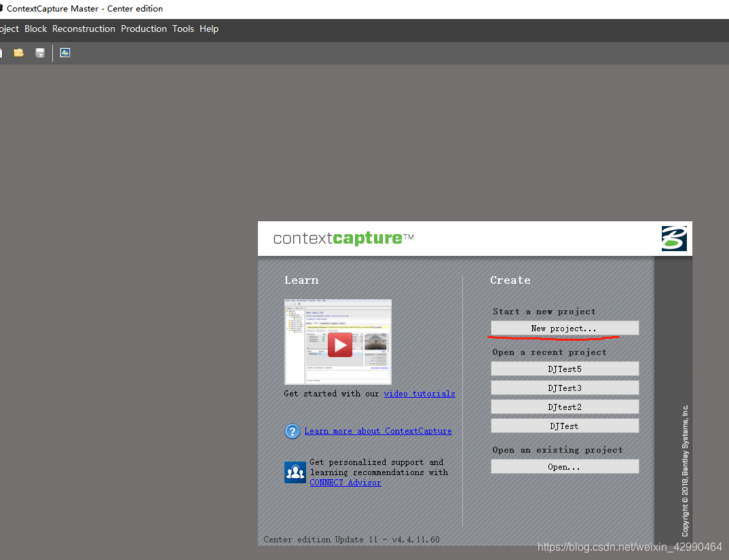This screenshot has width=729, height=560.
Task: Open recent project DJTest3
Action: pos(565,388)
